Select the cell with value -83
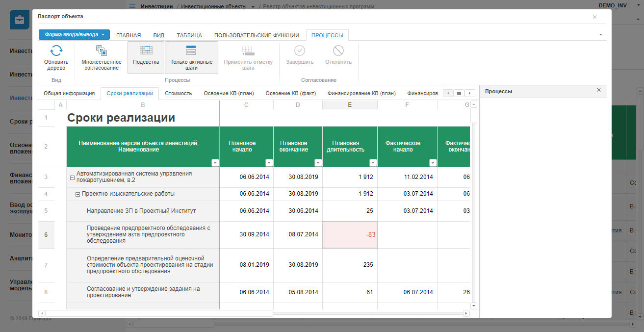The width and height of the screenshot is (644, 332). point(350,235)
